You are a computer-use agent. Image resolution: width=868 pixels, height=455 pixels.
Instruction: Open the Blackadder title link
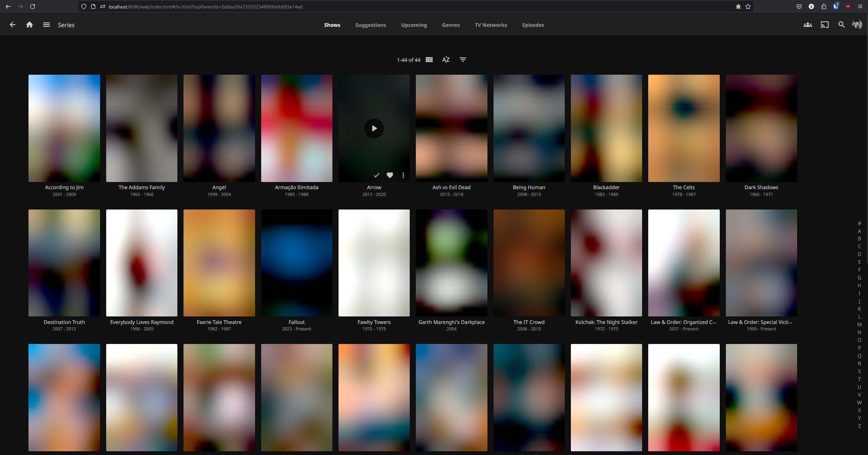pyautogui.click(x=606, y=187)
